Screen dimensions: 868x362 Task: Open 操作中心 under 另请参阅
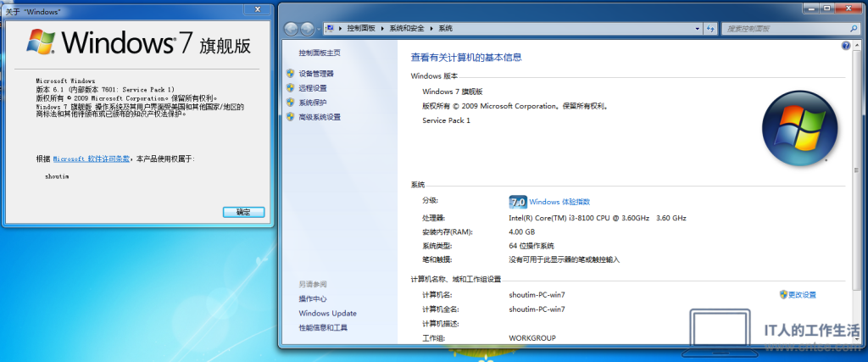pos(313,299)
